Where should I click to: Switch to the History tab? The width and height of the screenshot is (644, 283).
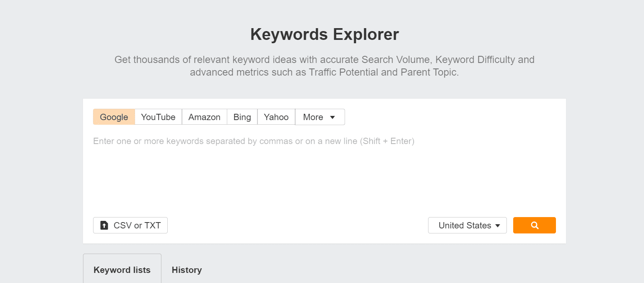pyautogui.click(x=187, y=270)
